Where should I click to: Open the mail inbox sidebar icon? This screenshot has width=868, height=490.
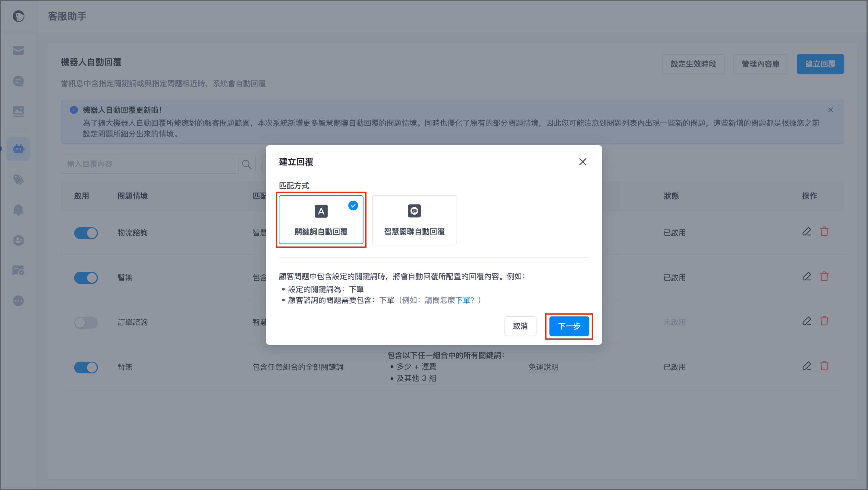18,51
